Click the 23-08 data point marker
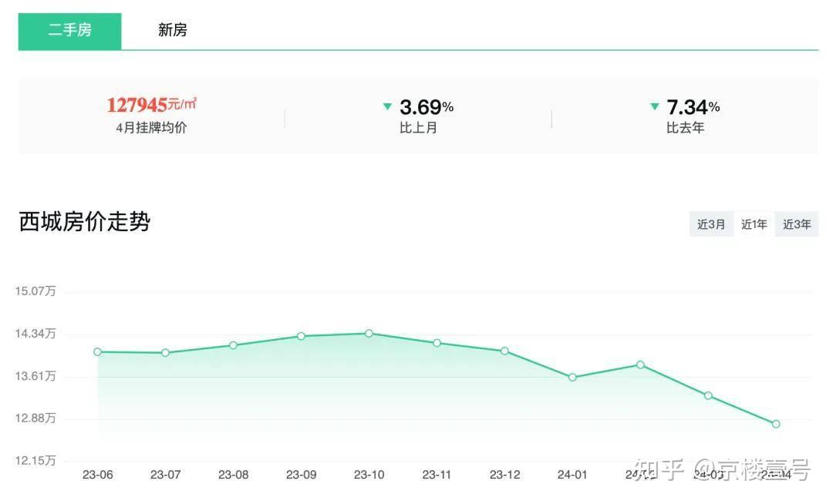The width and height of the screenshot is (833, 504). (233, 345)
